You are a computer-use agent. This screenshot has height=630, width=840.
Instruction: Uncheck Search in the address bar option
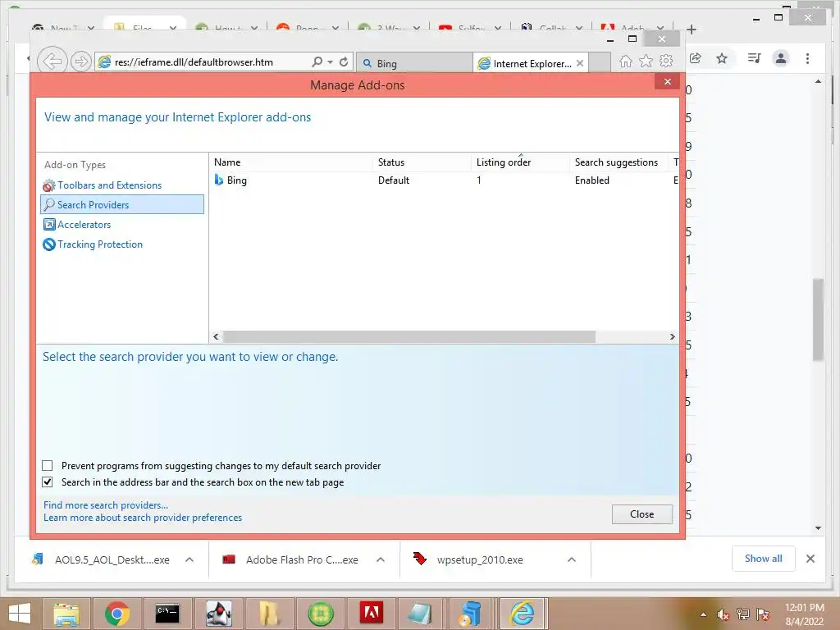(x=47, y=482)
